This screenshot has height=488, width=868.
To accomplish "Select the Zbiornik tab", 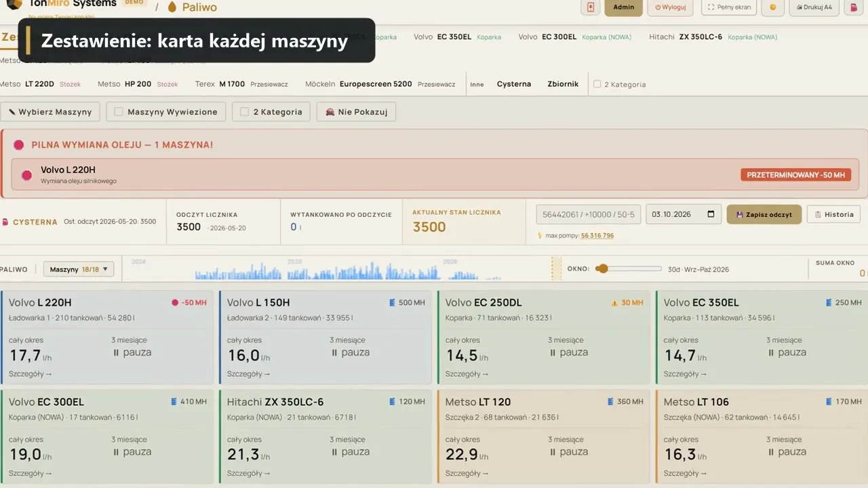I will pos(564,84).
